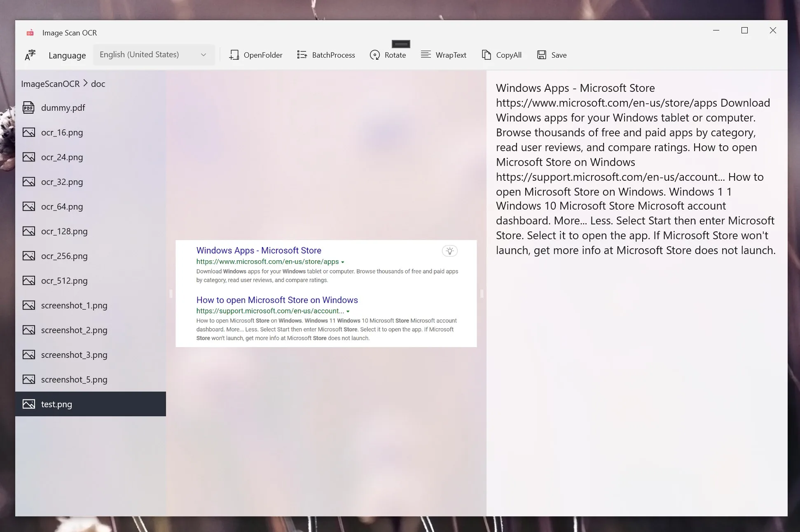Viewport: 800px width, 532px height.
Task: Click the Rotate button label
Action: coord(395,55)
